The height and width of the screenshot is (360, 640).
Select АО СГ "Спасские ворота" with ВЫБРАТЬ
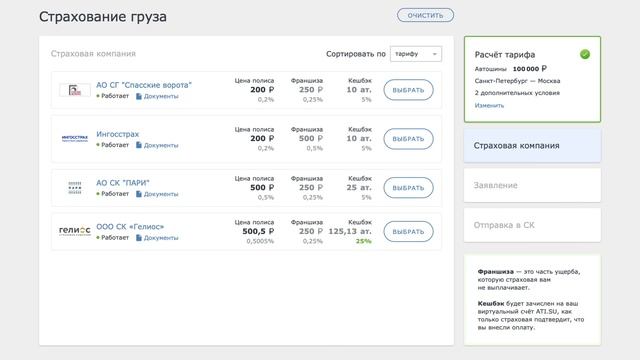click(408, 90)
